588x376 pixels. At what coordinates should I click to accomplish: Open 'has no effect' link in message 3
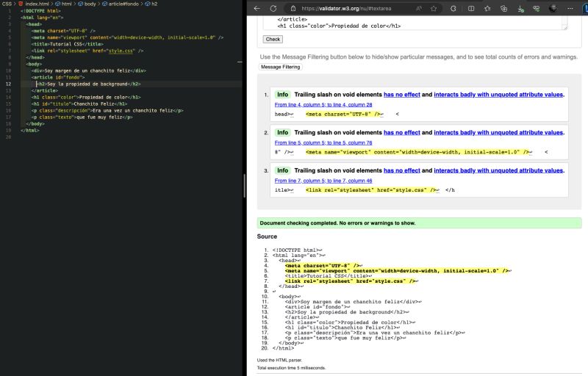click(401, 170)
